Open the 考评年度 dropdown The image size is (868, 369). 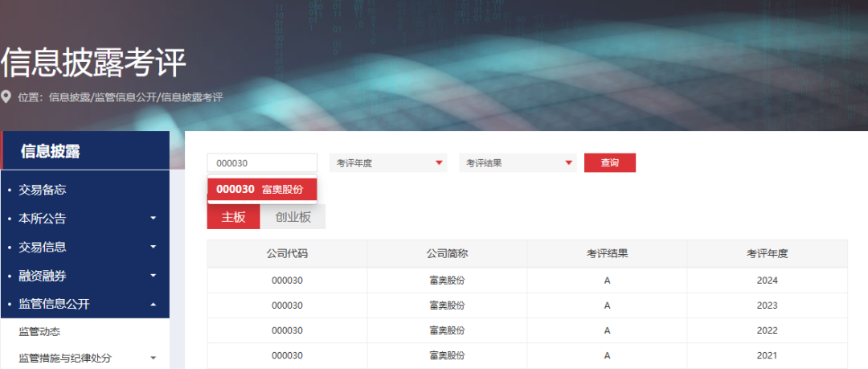[388, 163]
